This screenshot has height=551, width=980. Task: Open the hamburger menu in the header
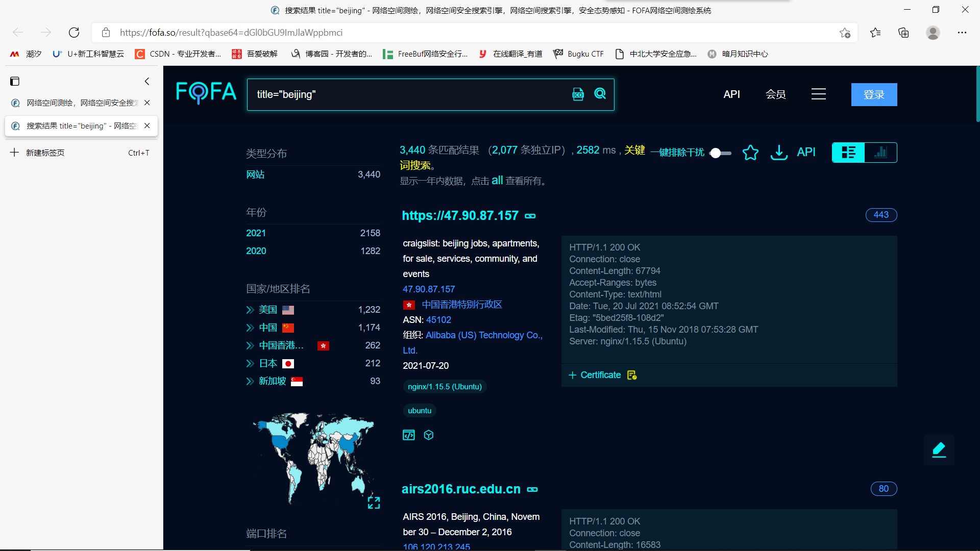coord(819,94)
